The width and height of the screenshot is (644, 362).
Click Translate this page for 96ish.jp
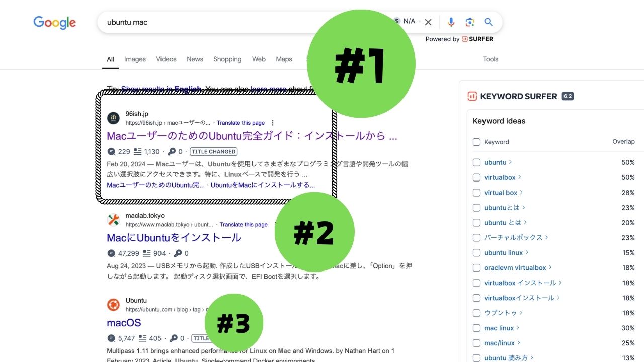(240, 123)
